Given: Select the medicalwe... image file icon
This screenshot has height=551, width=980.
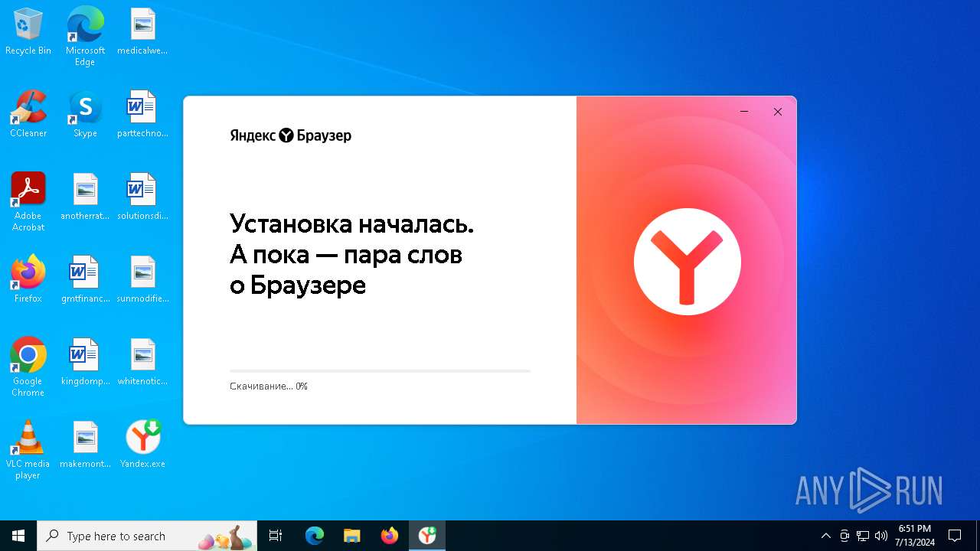Looking at the screenshot, I should point(142,31).
